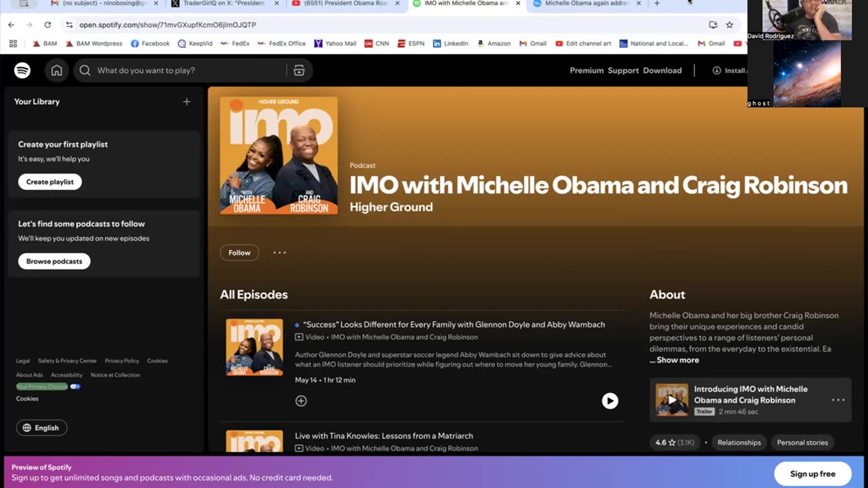Viewport: 868px width, 488px height.
Task: Open the Accessibility footer link
Action: 66,375
